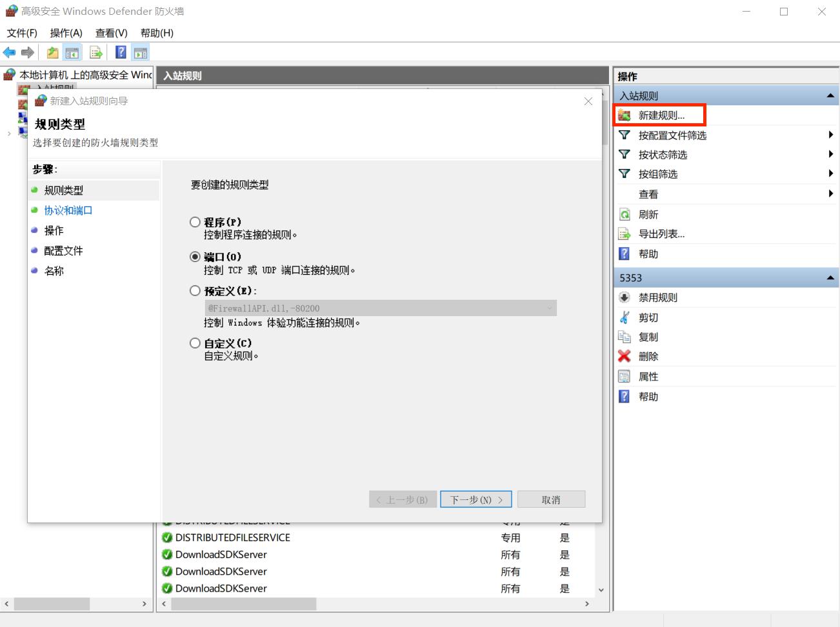Click the 导出列表 icon

(x=625, y=234)
